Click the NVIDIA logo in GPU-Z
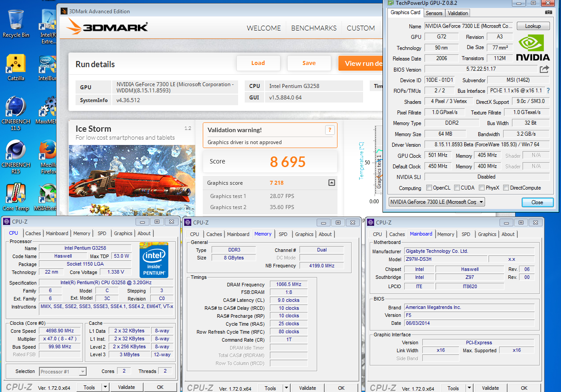The width and height of the screenshot is (561, 392). pos(533,48)
